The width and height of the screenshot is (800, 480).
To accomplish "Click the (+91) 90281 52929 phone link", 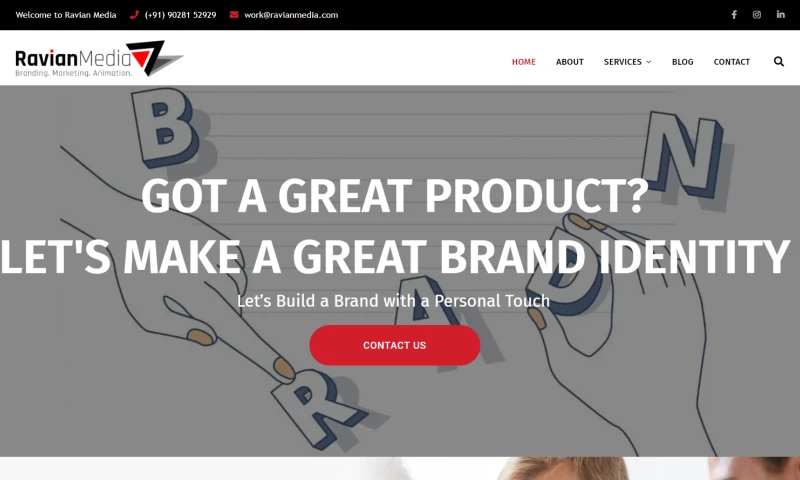I will pyautogui.click(x=180, y=15).
